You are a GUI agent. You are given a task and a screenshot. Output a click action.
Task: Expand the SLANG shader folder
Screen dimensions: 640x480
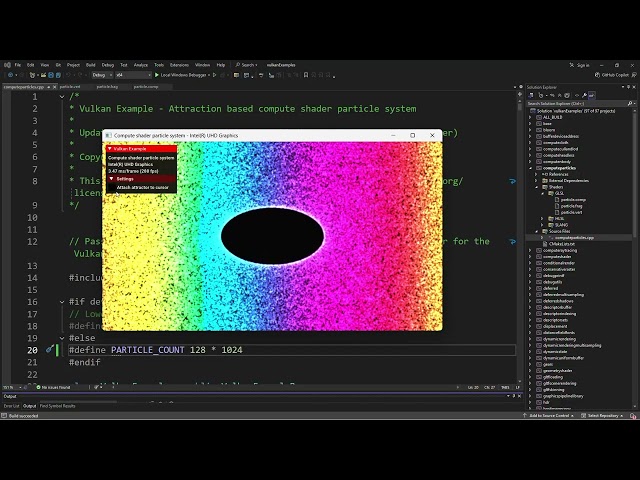(542, 225)
